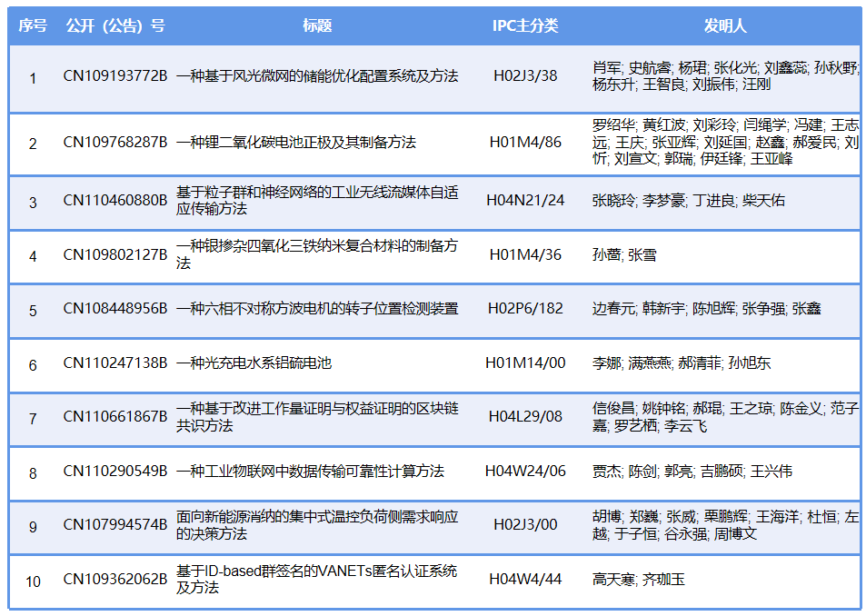
Task: Click IPC code H02P6/182
Action: point(525,308)
